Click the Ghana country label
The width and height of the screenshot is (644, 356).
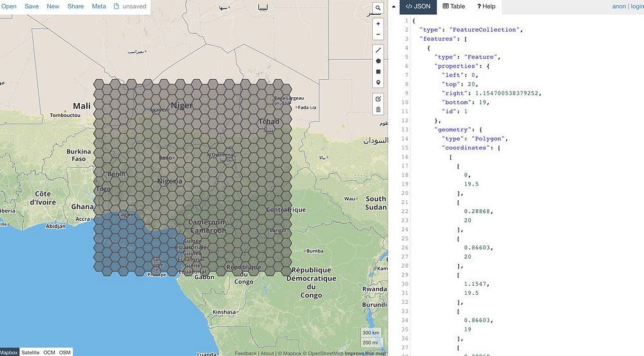pos(82,207)
